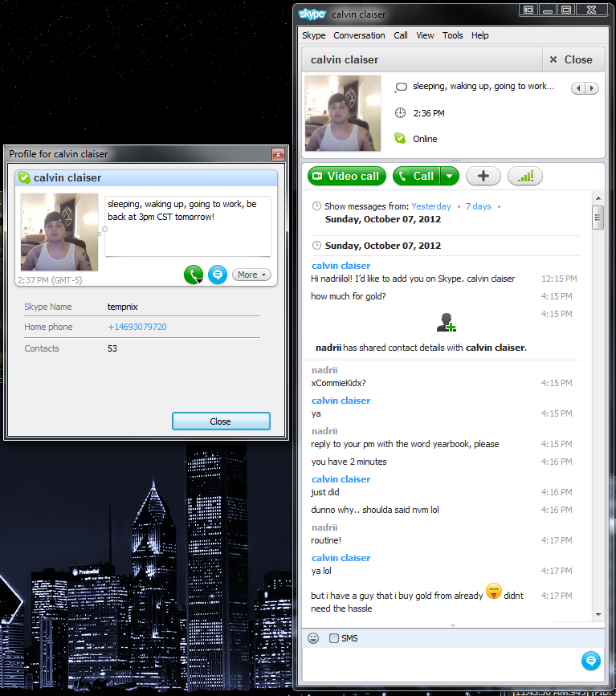Click the clock icon beside 2:36 PM
616x696 pixels.
400,112
